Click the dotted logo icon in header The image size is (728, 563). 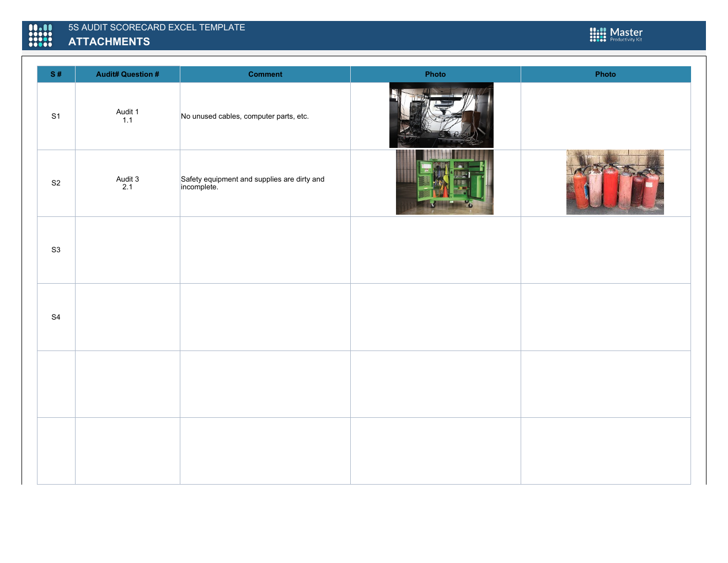40,35
